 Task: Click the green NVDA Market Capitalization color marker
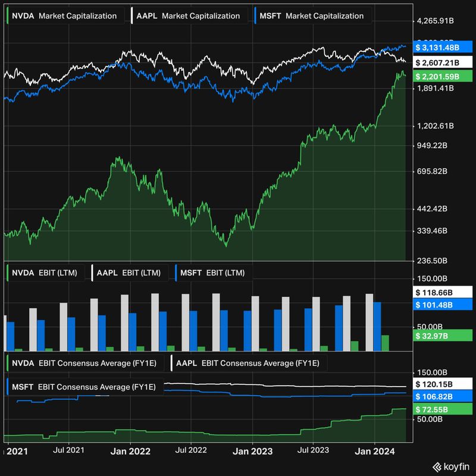pyautogui.click(x=8, y=16)
